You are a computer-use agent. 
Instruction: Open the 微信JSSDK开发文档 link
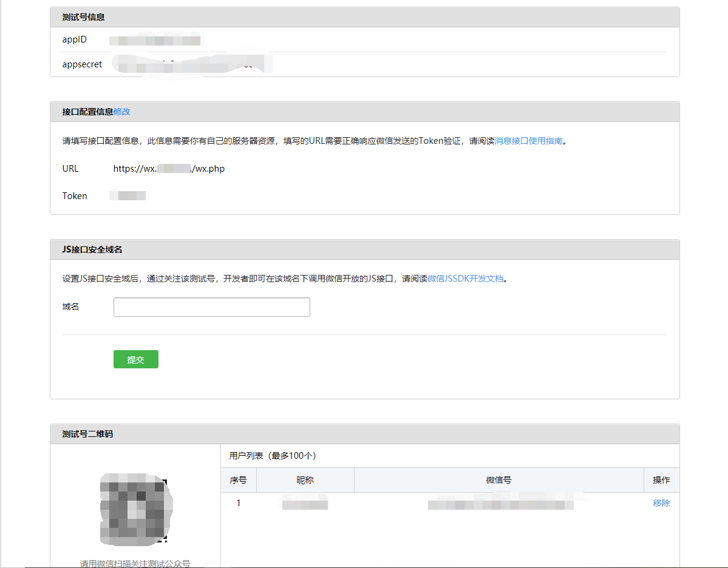click(465, 279)
